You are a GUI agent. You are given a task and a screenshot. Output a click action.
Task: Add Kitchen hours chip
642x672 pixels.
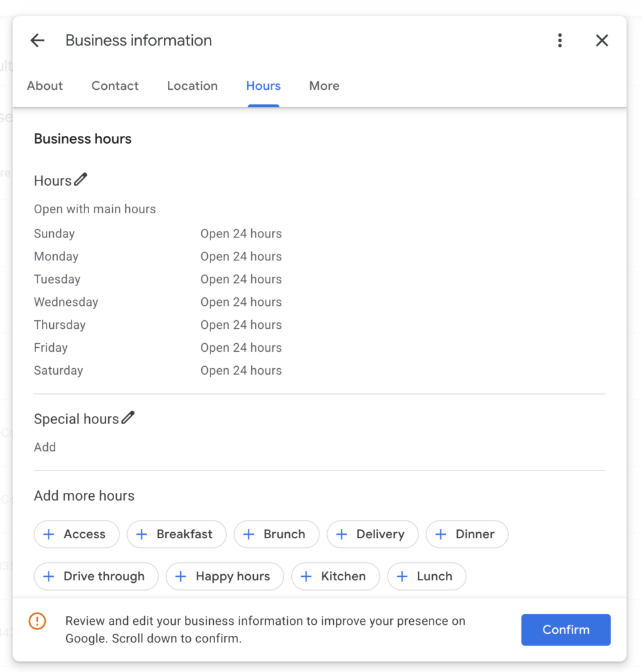335,576
